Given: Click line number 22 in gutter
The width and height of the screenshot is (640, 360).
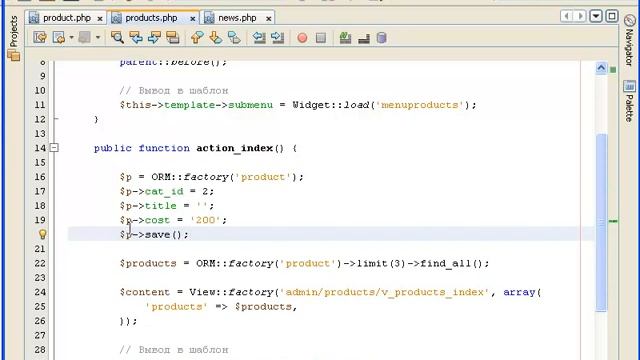Looking at the screenshot, I should point(40,263).
